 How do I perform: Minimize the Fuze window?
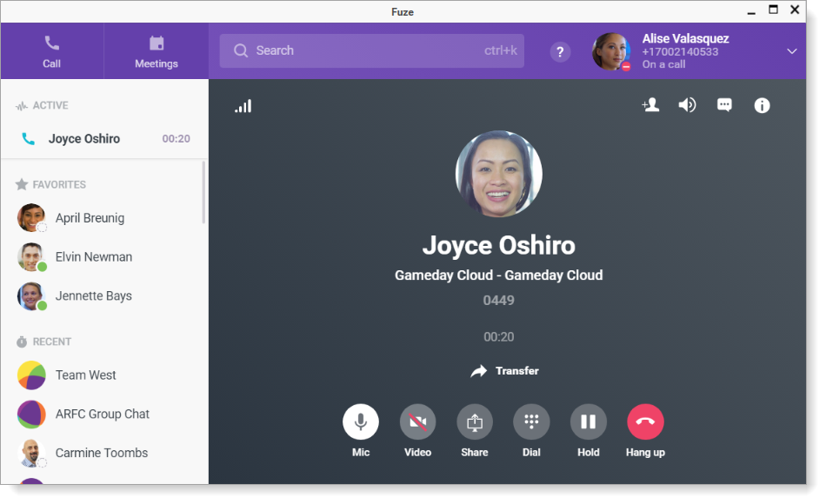(751, 11)
